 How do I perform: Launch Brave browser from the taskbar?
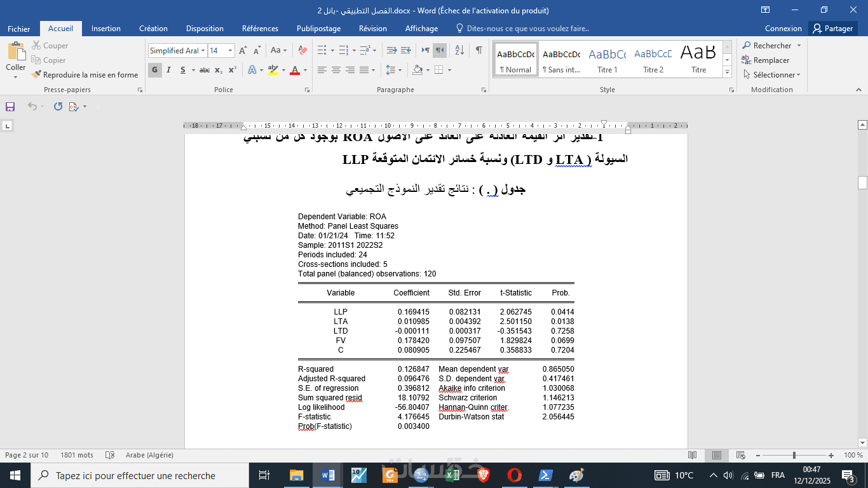pyautogui.click(x=484, y=475)
